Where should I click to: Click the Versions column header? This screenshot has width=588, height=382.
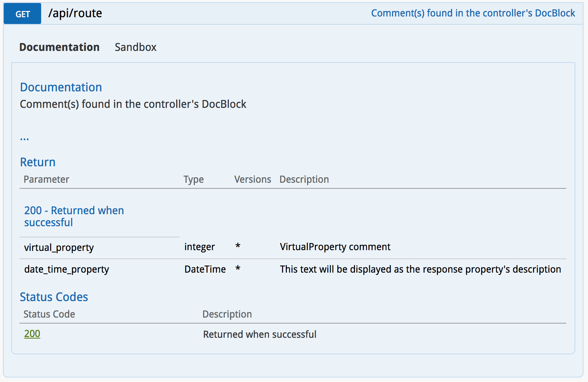(x=253, y=179)
